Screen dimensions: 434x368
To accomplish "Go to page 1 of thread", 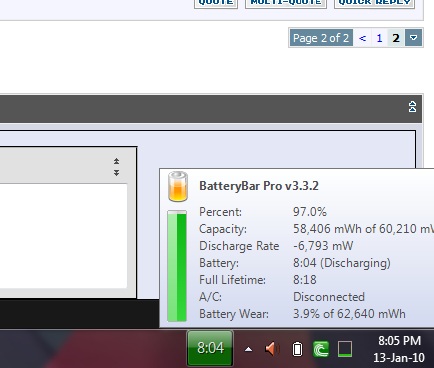I will [379, 38].
